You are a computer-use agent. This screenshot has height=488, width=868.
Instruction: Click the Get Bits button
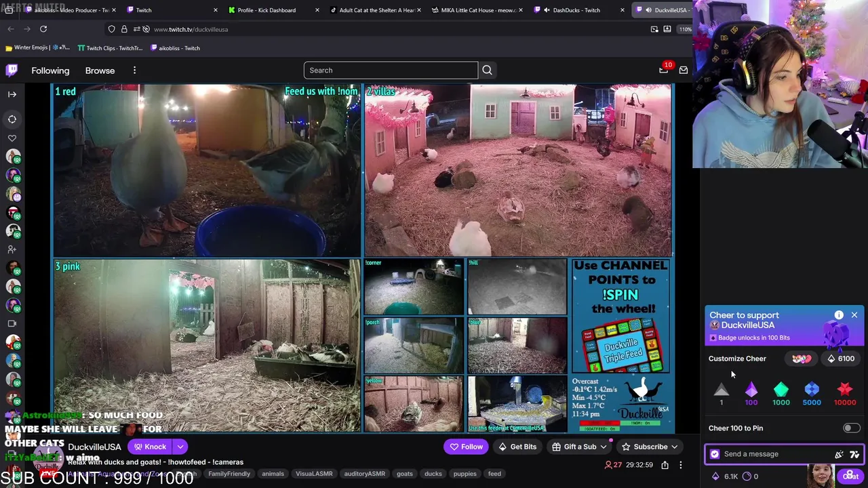pos(517,447)
